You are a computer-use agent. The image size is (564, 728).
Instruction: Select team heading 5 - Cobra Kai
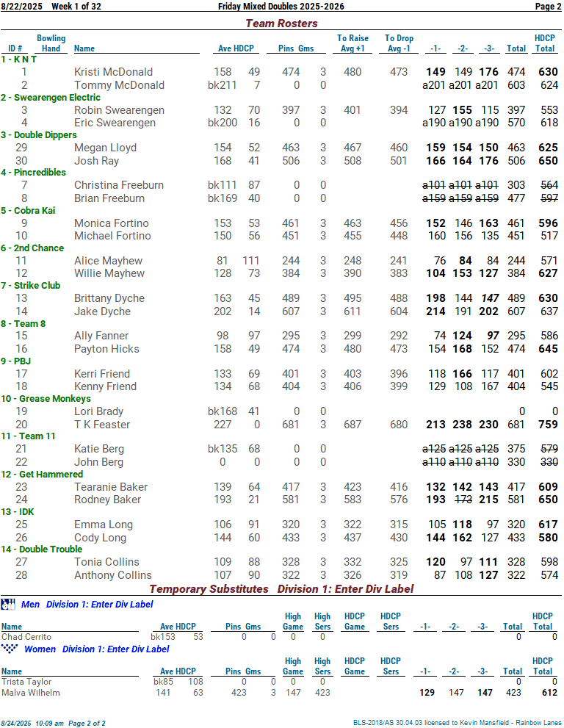28,210
